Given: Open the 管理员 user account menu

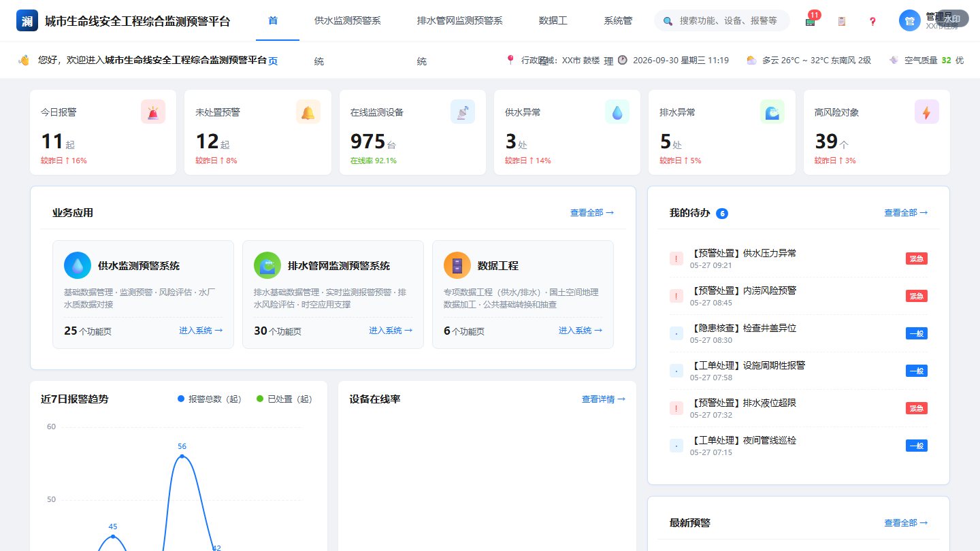Looking at the screenshot, I should 928,20.
